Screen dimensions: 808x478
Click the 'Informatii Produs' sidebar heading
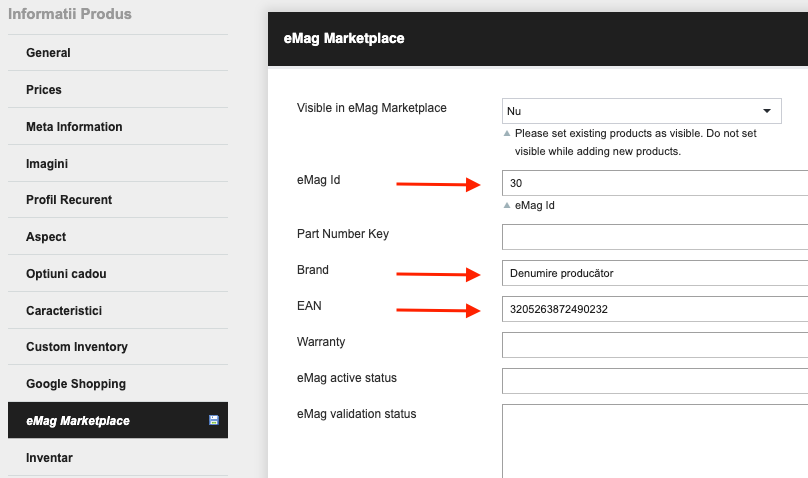click(70, 14)
